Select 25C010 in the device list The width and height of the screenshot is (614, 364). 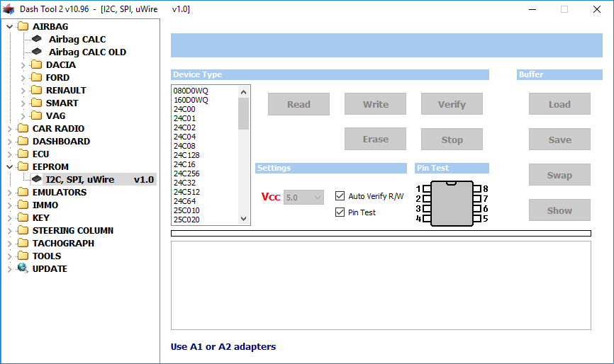[186, 210]
